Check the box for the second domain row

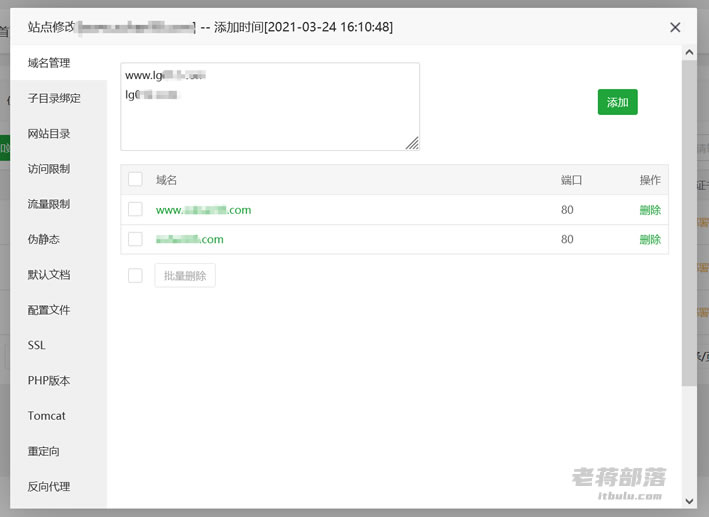coord(136,239)
